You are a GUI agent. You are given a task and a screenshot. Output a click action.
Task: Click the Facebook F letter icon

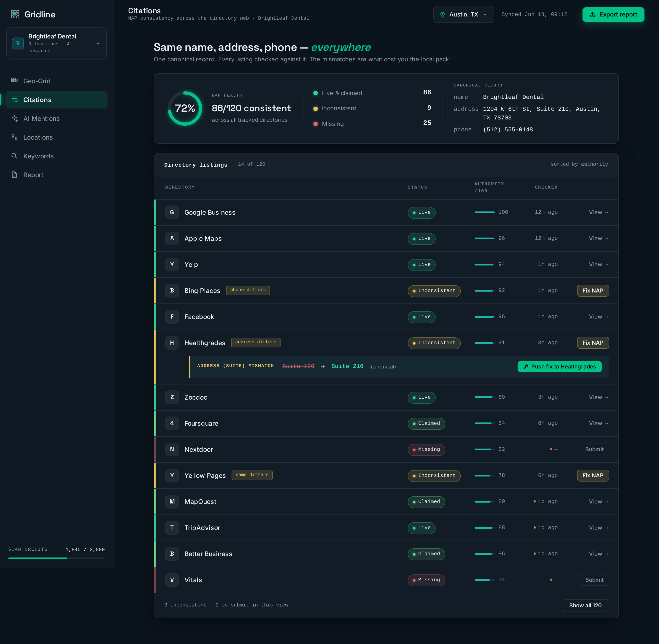pos(172,316)
